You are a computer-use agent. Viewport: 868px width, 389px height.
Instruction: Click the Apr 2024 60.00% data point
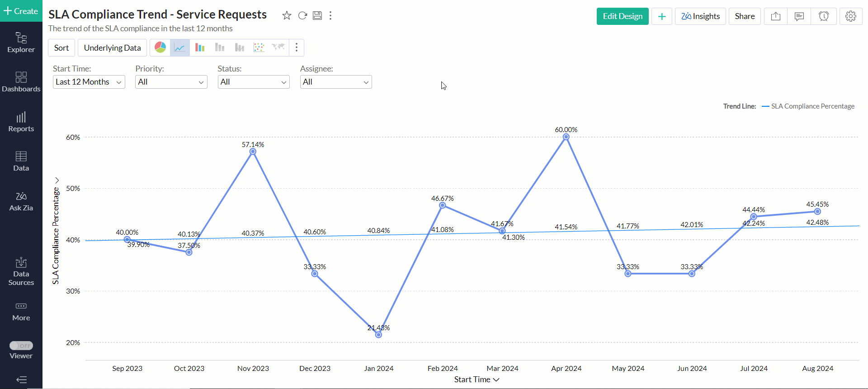[566, 137]
